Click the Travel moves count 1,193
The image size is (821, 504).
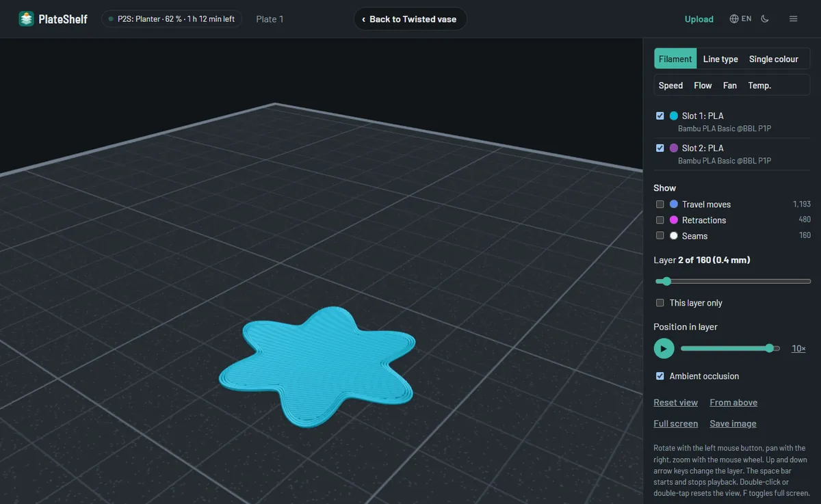click(x=802, y=204)
